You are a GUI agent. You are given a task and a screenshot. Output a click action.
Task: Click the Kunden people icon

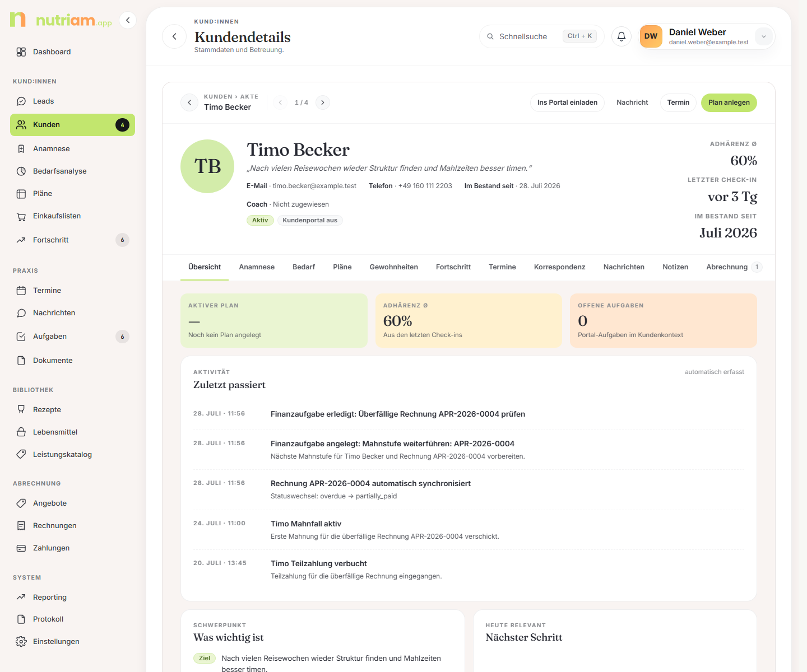[21, 125]
